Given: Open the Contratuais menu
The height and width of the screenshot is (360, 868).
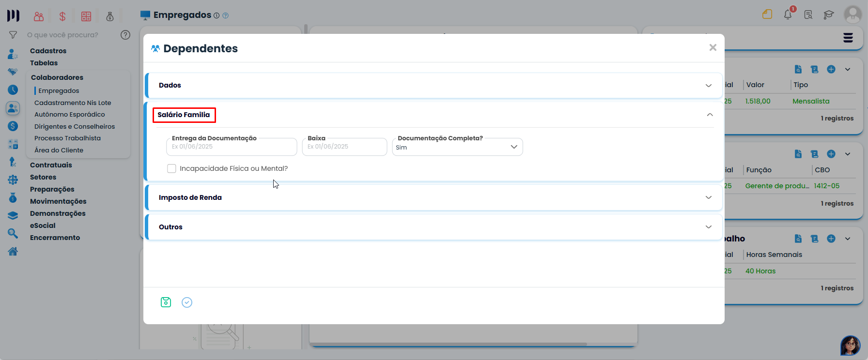Looking at the screenshot, I should 51,165.
